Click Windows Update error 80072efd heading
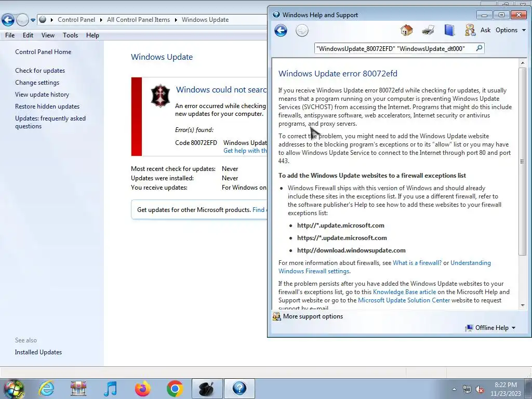Image resolution: width=532 pixels, height=399 pixels. coord(338,74)
